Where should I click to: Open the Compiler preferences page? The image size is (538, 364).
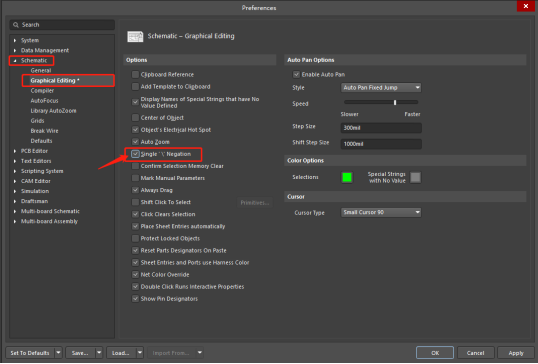point(42,91)
